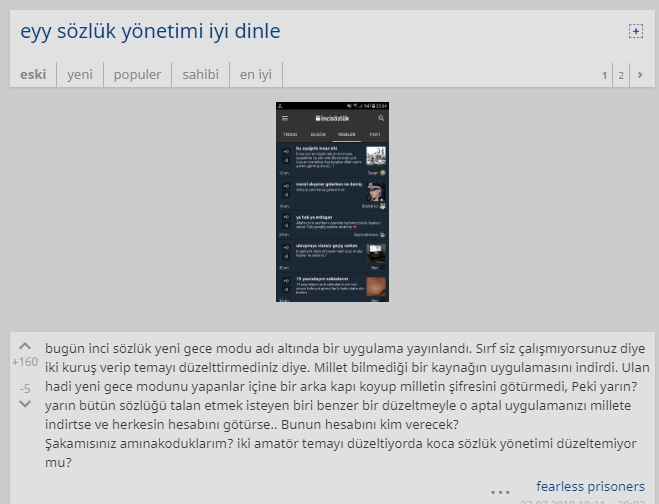659x504 pixels.
Task: Open the fearless prisoners author profile
Action: click(590, 486)
